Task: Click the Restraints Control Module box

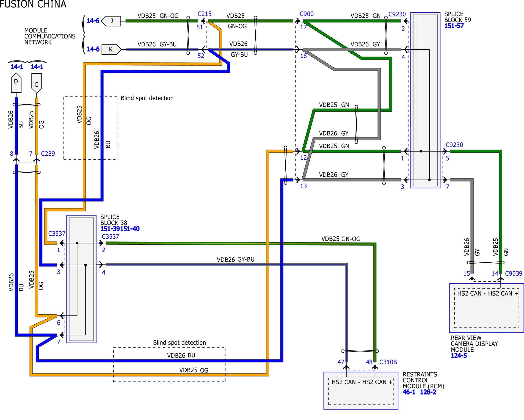Action: 361,391
